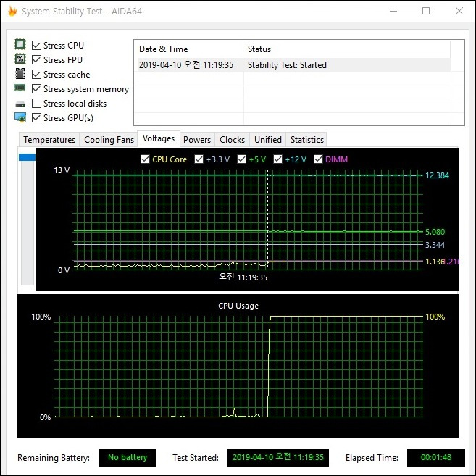Viewport: 476px width, 476px height.
Task: Open the Unified tab
Action: coord(268,140)
